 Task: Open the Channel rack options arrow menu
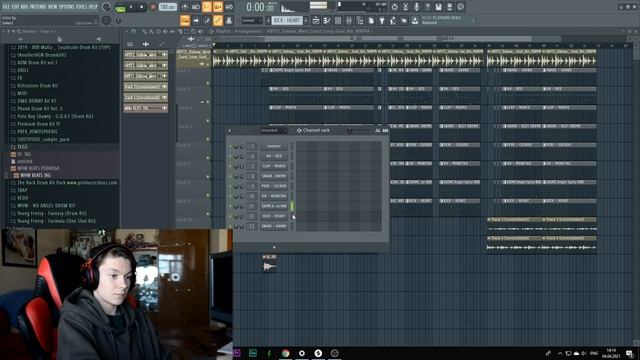(229, 131)
